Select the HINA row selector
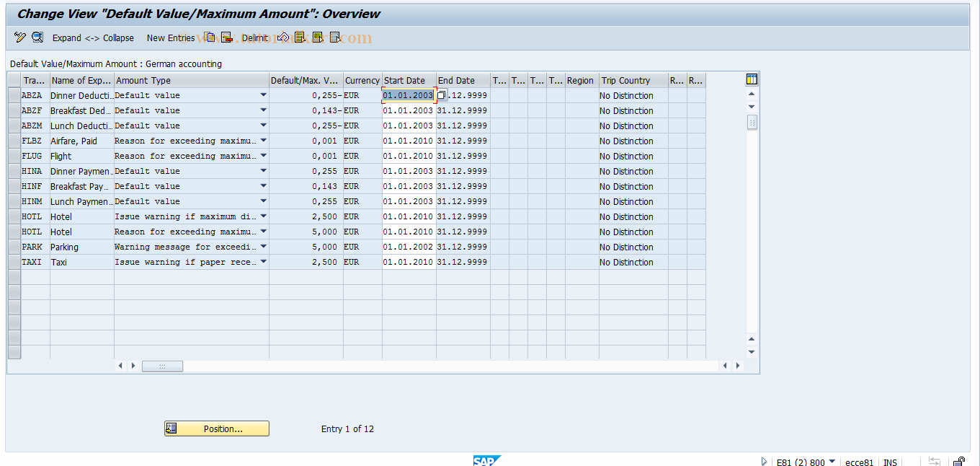Screen dimensions: 980x466 click(14, 171)
